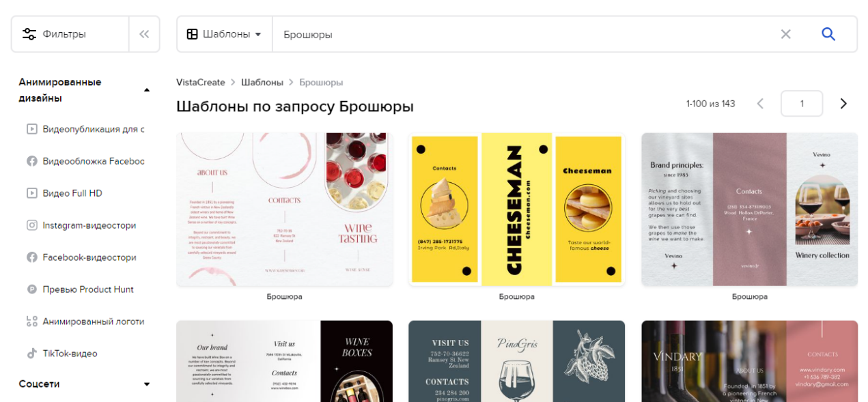The height and width of the screenshot is (402, 868).
Task: Click the Анимированный логотип icon
Action: (31, 321)
